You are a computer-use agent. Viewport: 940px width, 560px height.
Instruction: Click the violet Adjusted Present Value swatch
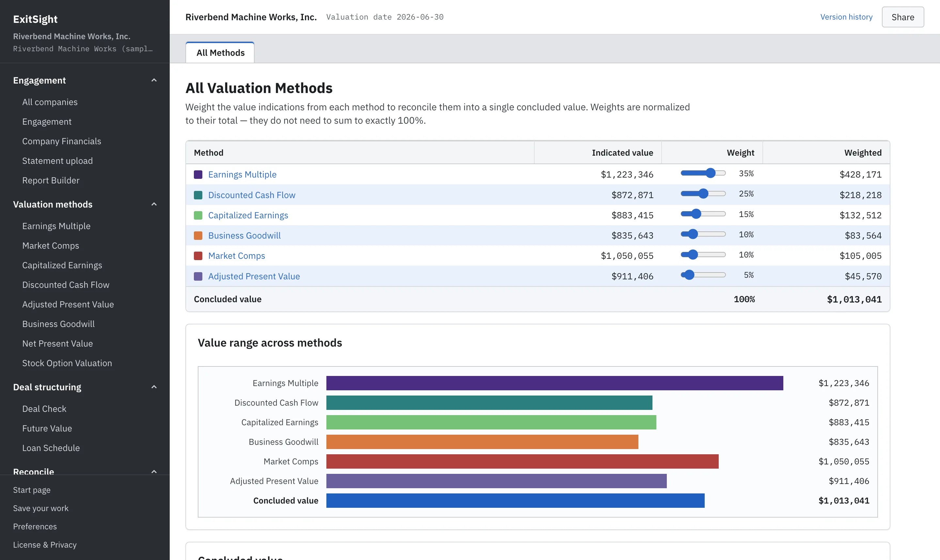[x=198, y=276]
